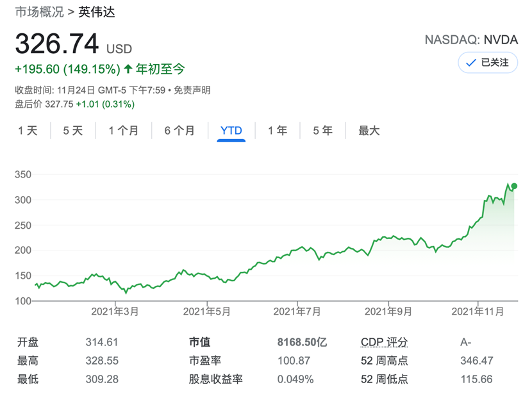Click the 52 周低点 value 115.66
532x396 pixels.
[x=476, y=379]
